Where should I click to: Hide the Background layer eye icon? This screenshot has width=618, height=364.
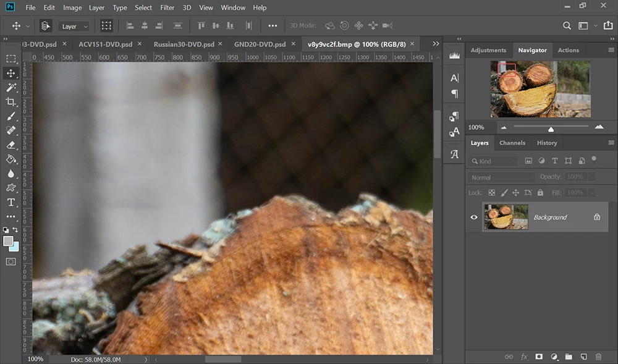point(474,217)
